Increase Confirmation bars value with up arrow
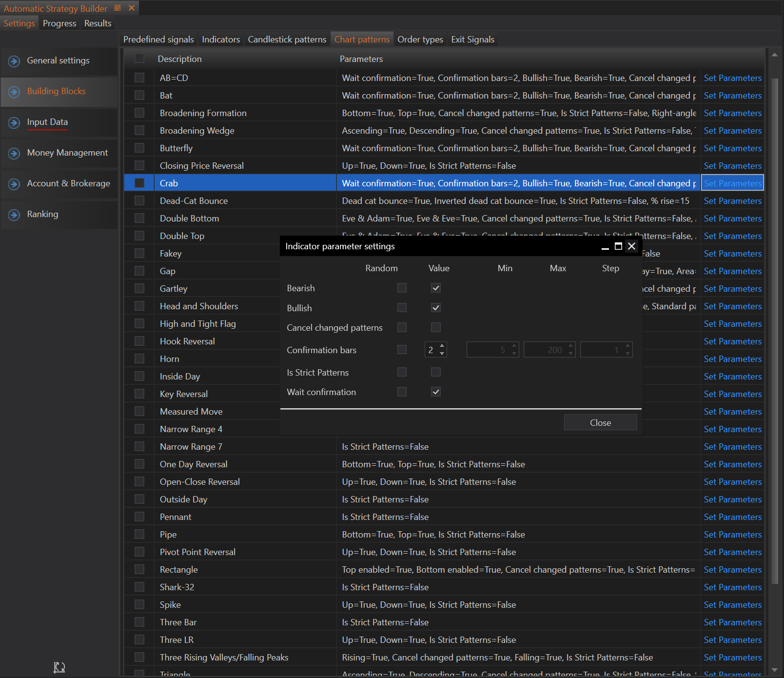The image size is (784, 678). (442, 346)
